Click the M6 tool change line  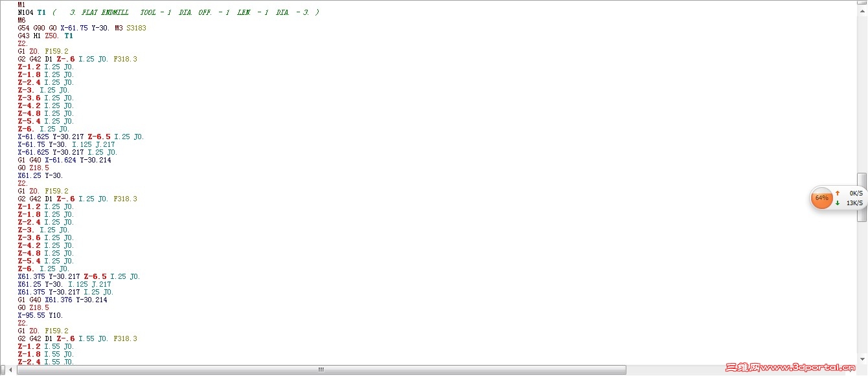click(x=22, y=20)
